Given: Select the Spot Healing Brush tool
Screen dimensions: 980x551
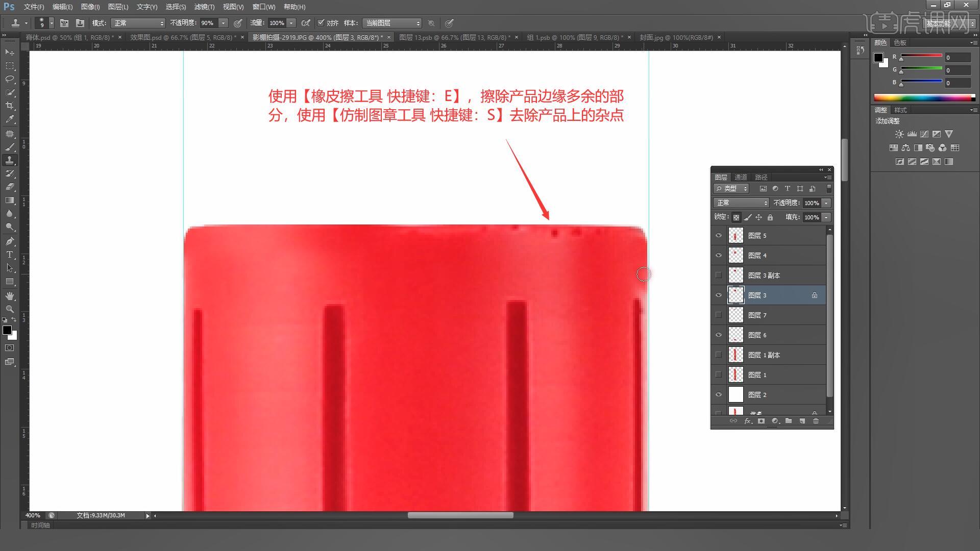Looking at the screenshot, I should pyautogui.click(x=10, y=134).
